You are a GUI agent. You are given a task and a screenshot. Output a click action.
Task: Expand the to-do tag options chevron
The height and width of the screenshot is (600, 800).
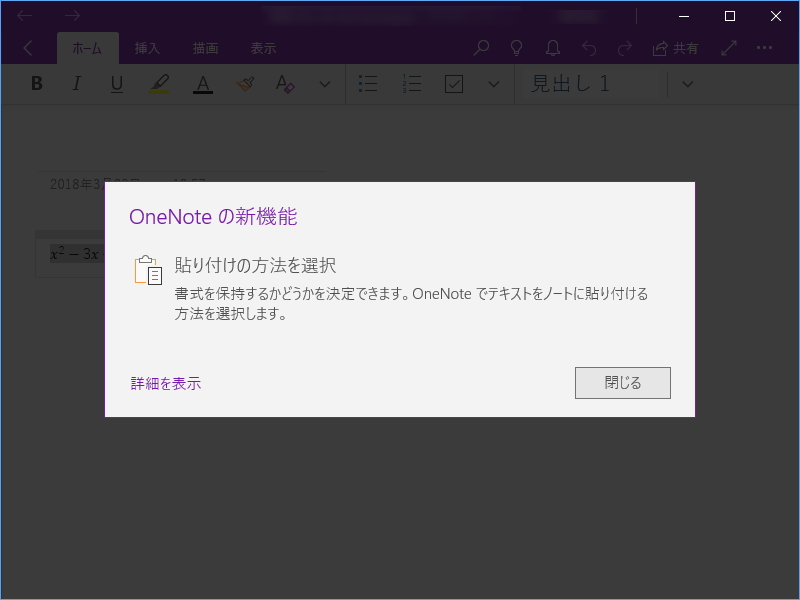tap(493, 84)
